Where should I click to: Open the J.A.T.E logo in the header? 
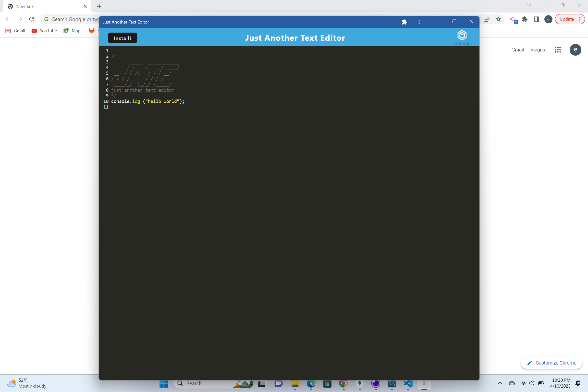click(462, 37)
